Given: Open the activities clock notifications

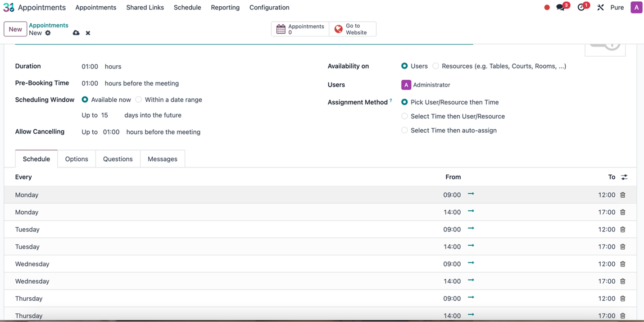Looking at the screenshot, I should pos(581,7).
